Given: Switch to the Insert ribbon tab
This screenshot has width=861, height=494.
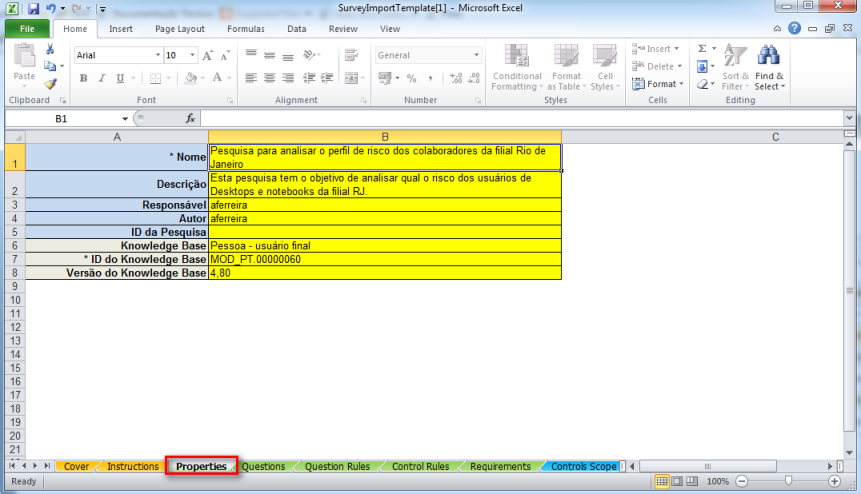Looking at the screenshot, I should coord(121,29).
